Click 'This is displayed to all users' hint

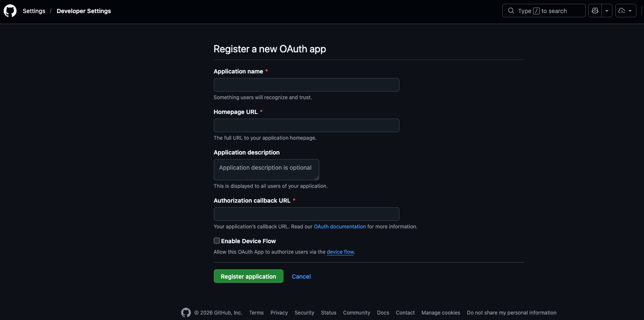click(x=271, y=186)
